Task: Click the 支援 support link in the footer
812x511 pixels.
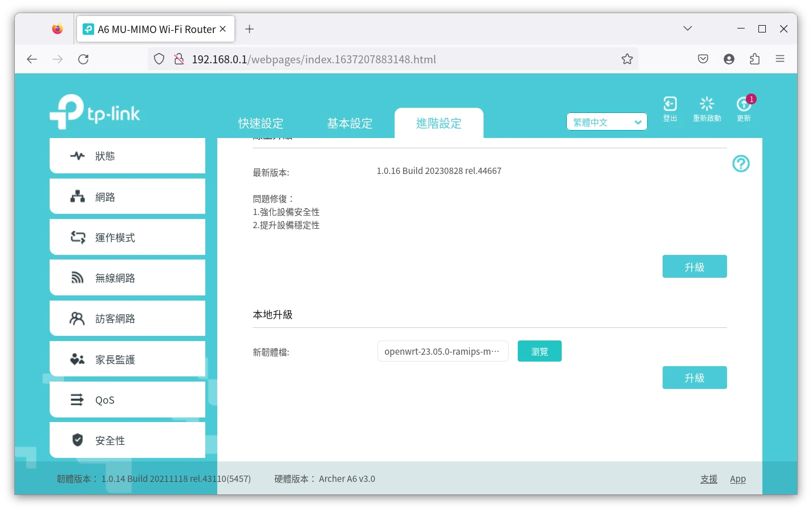Action: pyautogui.click(x=709, y=479)
